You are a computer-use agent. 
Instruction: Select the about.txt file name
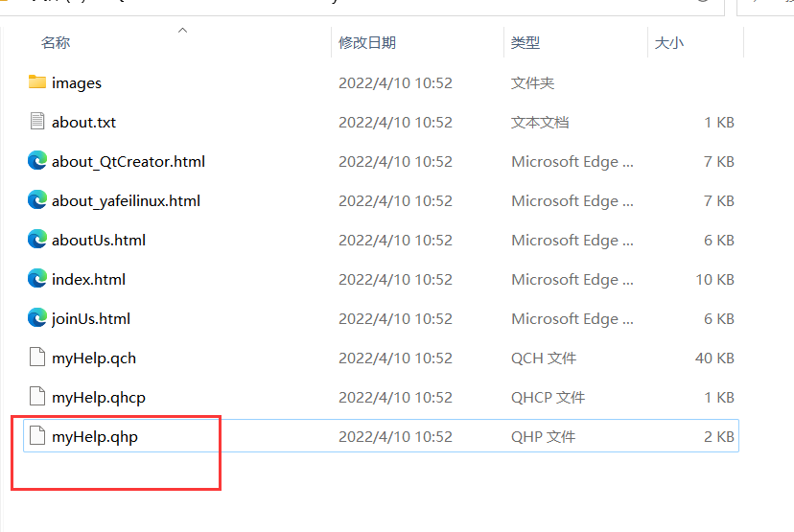pos(83,122)
